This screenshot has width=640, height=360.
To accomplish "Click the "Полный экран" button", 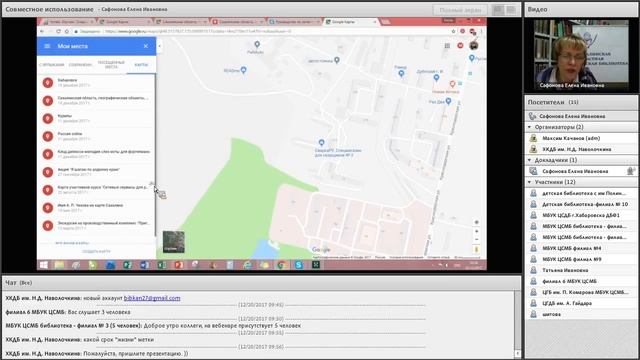I will click(460, 10).
